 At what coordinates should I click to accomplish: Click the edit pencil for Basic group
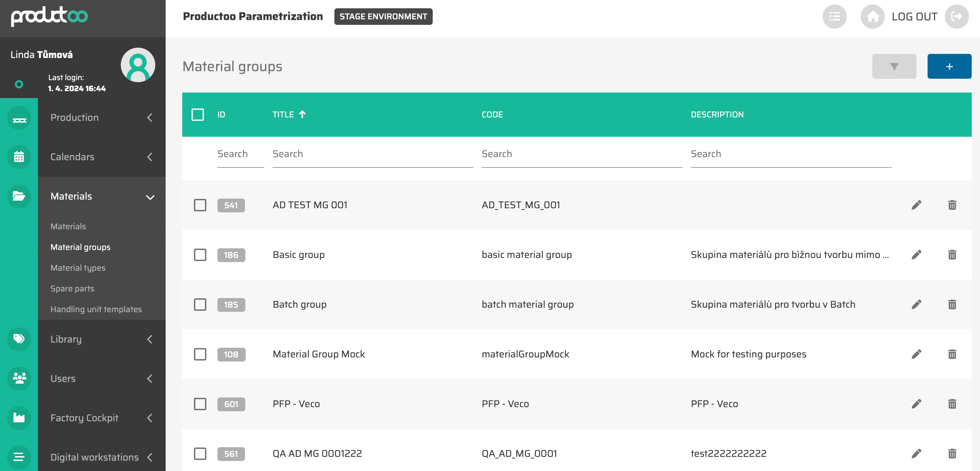click(916, 255)
